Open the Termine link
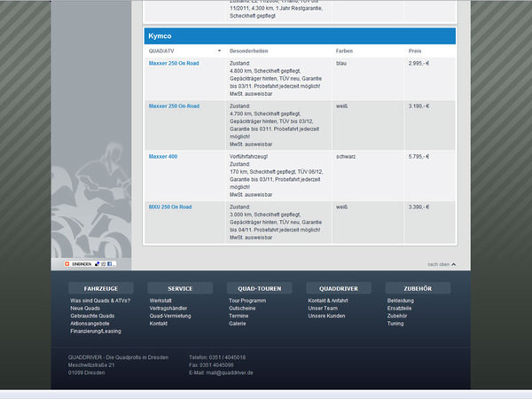Image resolution: width=532 pixels, height=399 pixels. [239, 316]
